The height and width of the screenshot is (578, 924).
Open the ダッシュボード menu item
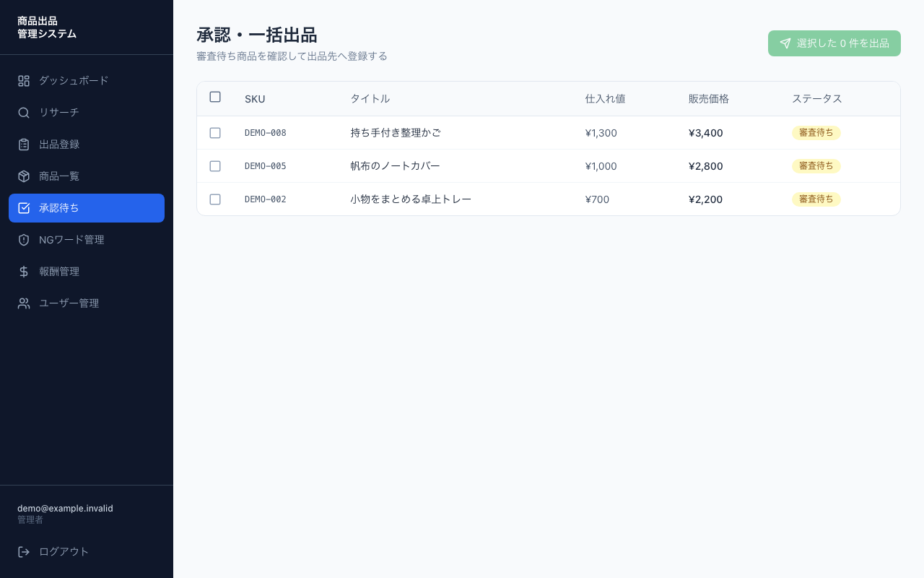click(87, 81)
